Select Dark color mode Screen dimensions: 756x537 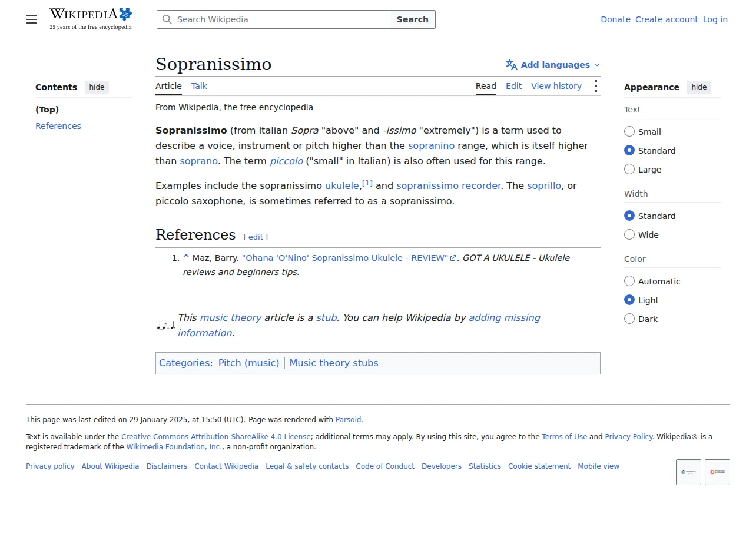(629, 319)
